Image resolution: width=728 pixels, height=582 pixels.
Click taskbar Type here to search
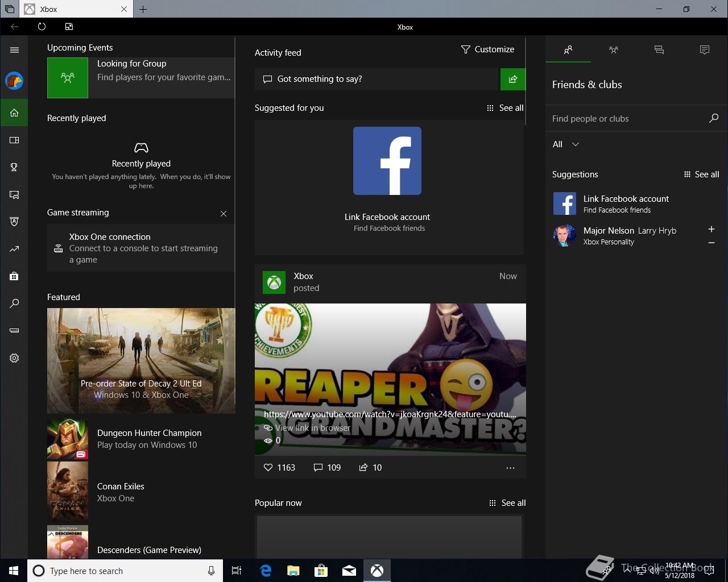124,571
